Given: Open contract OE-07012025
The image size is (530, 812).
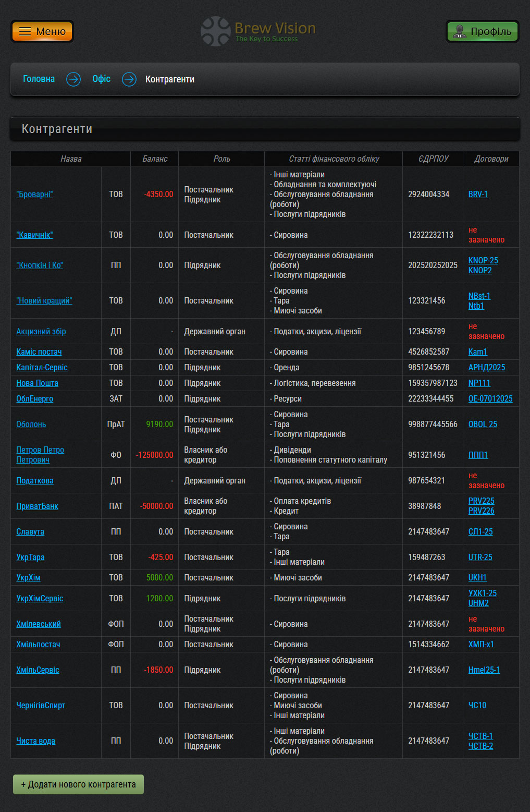Looking at the screenshot, I should [490, 398].
